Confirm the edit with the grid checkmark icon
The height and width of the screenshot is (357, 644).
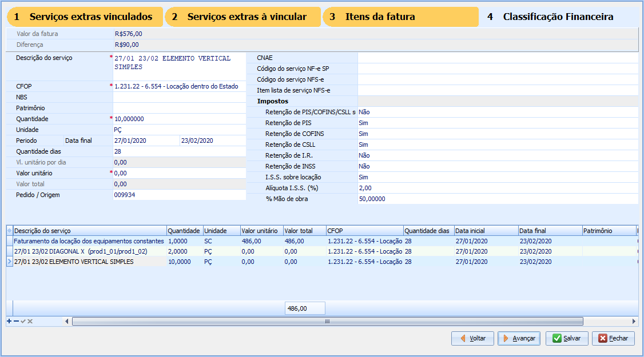pyautogui.click(x=23, y=321)
